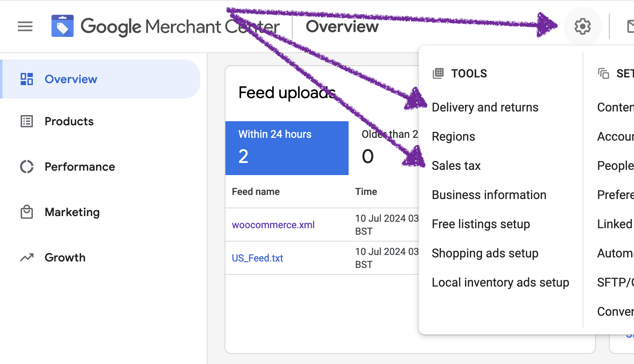Click the settings gear icon
This screenshot has height=364, width=634.
tap(583, 26)
